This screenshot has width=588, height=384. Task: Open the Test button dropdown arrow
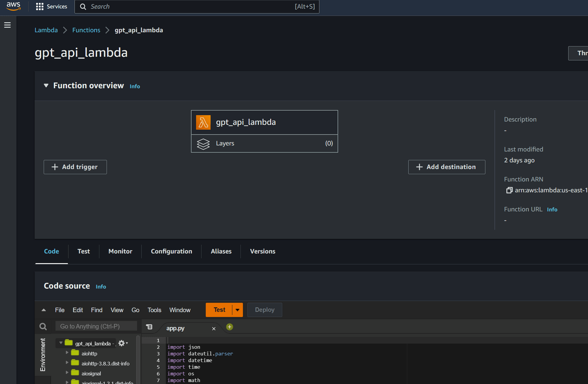coord(237,310)
